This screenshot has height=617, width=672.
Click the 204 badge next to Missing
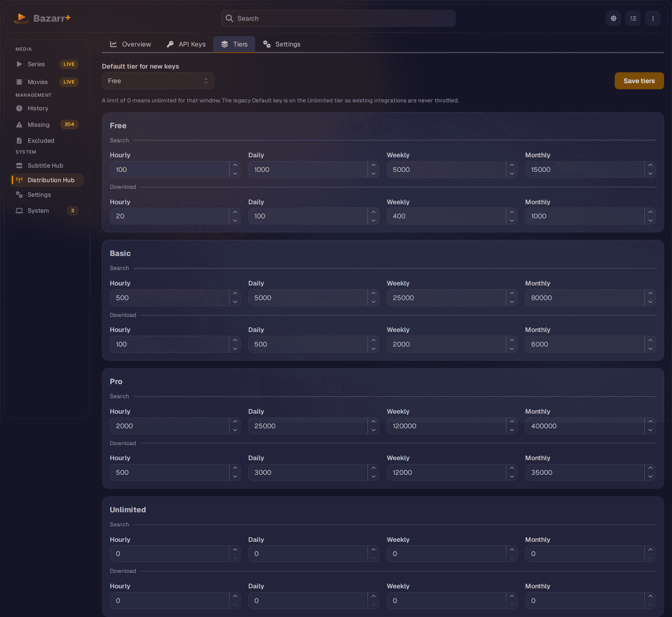69,124
